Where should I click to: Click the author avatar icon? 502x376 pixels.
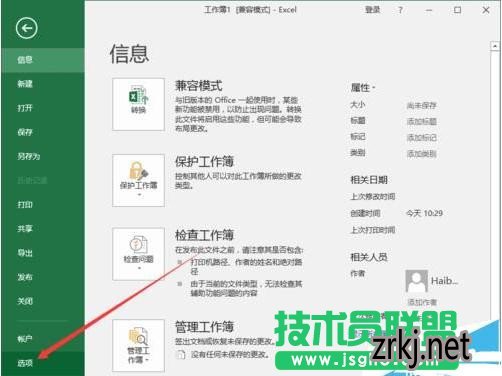416,281
